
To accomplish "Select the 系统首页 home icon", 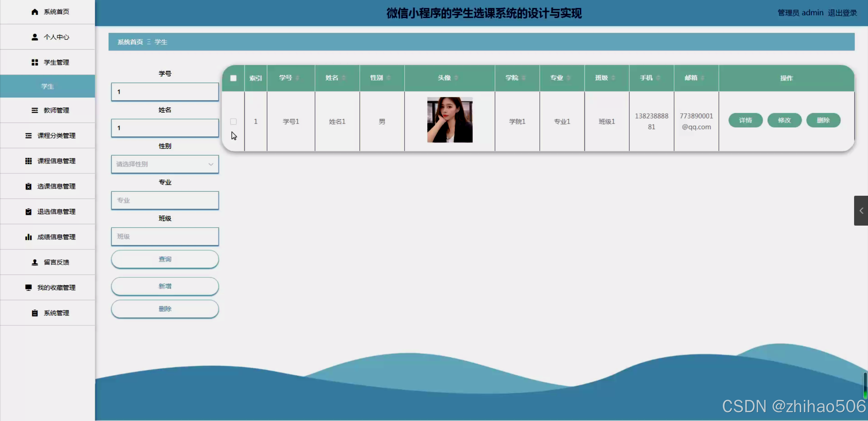I will coord(35,12).
